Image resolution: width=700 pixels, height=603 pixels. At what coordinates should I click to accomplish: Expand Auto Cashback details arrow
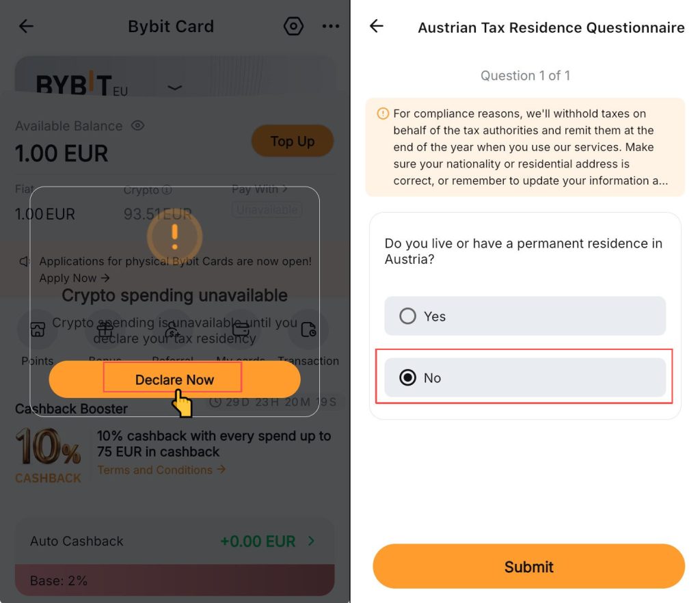click(311, 541)
